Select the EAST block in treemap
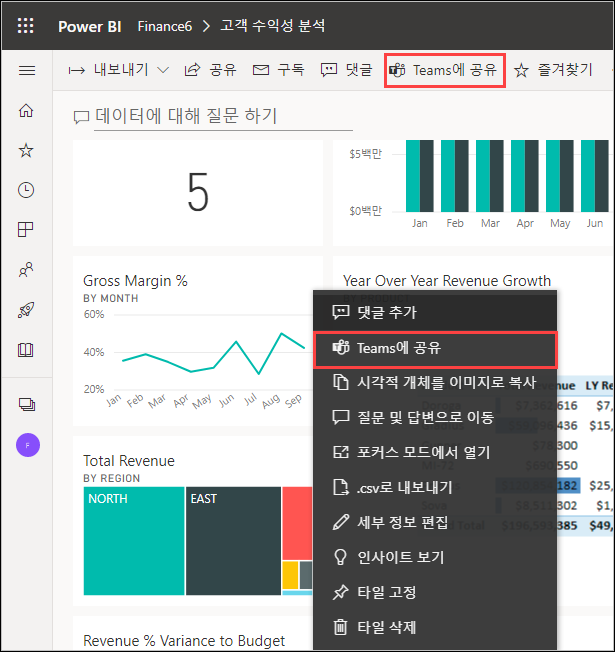This screenshot has height=652, width=615. [x=233, y=541]
